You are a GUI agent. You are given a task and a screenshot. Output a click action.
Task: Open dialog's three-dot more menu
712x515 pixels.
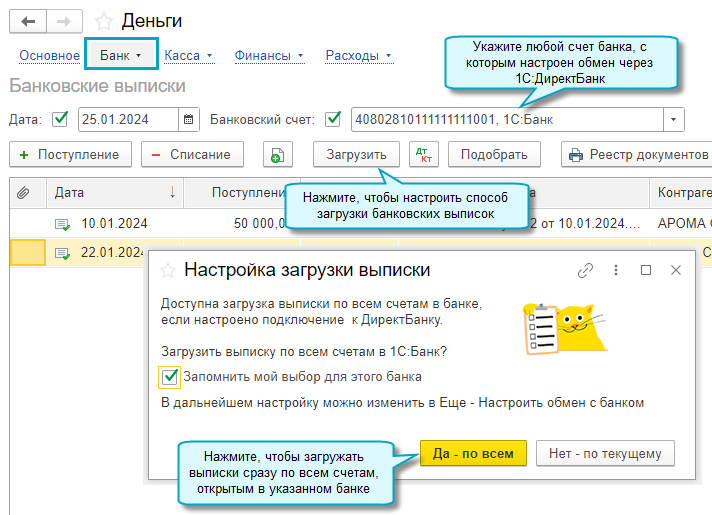(x=616, y=270)
